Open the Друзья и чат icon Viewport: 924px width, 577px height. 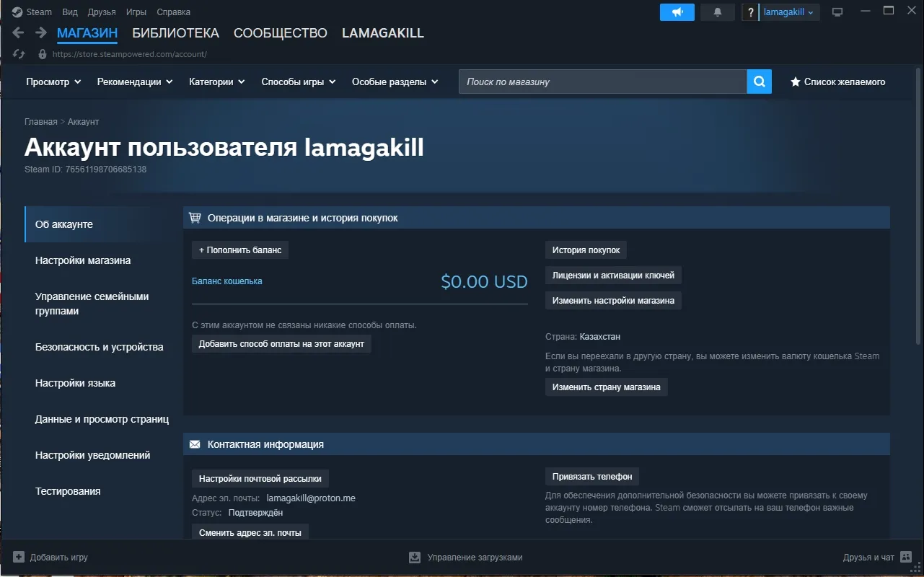pos(906,557)
